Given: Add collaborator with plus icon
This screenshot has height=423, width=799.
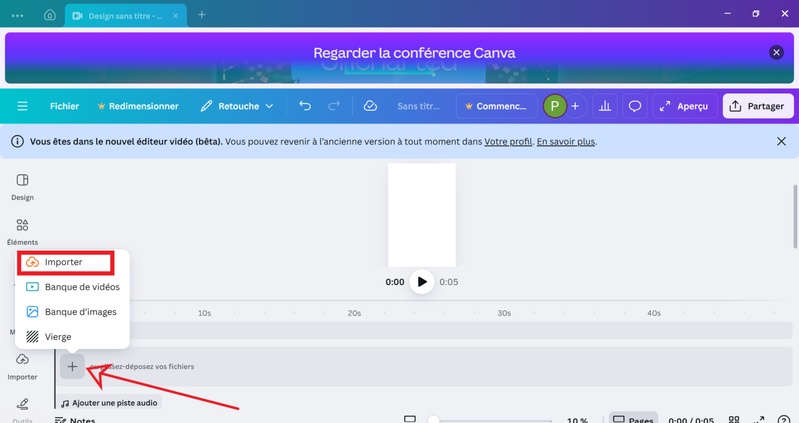Looking at the screenshot, I should click(x=575, y=106).
